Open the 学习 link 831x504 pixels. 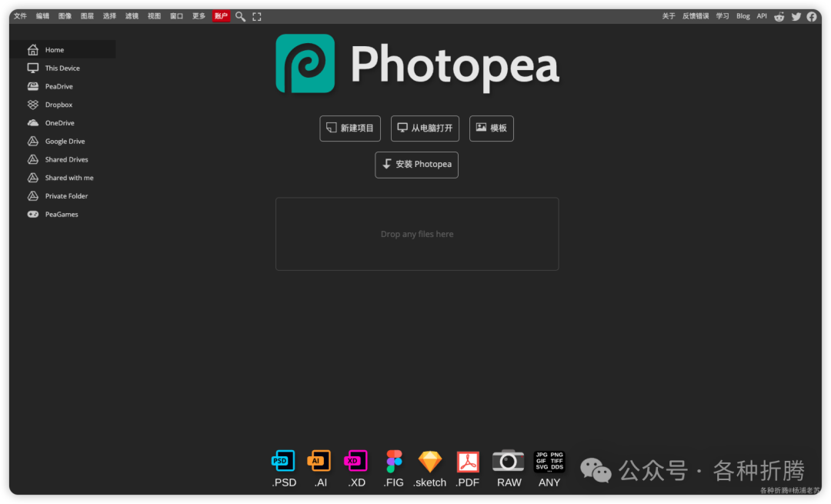coord(723,16)
